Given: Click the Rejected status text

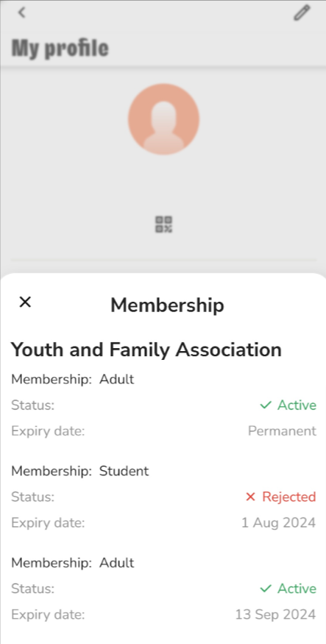Looking at the screenshot, I should pos(289,497).
